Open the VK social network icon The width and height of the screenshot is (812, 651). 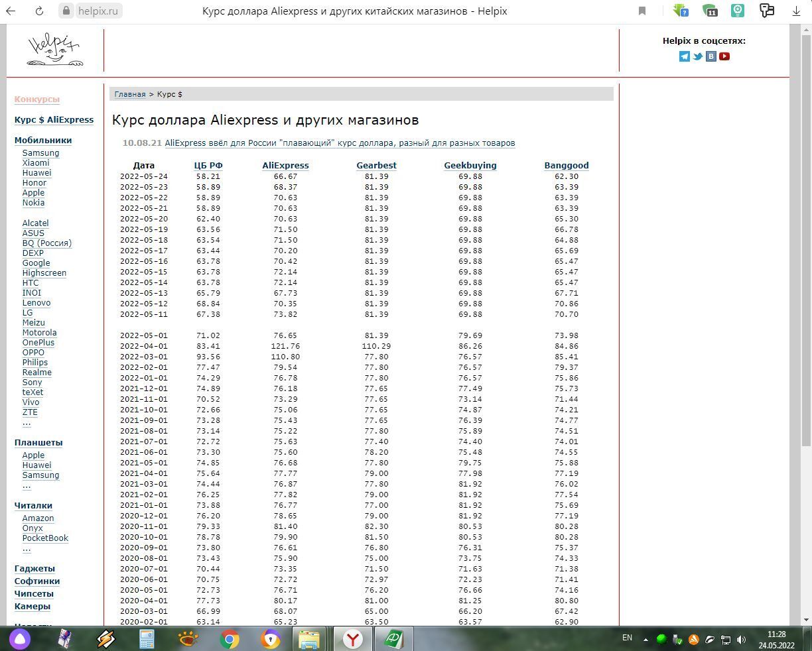[x=711, y=56]
